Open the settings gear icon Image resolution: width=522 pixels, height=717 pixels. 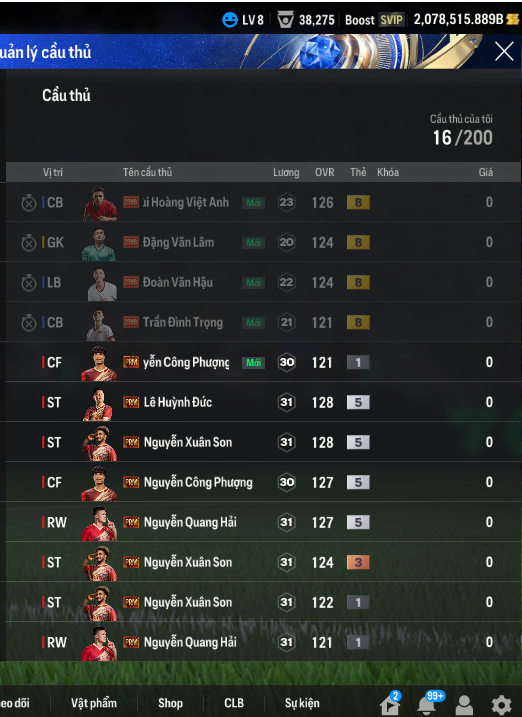[x=501, y=704]
